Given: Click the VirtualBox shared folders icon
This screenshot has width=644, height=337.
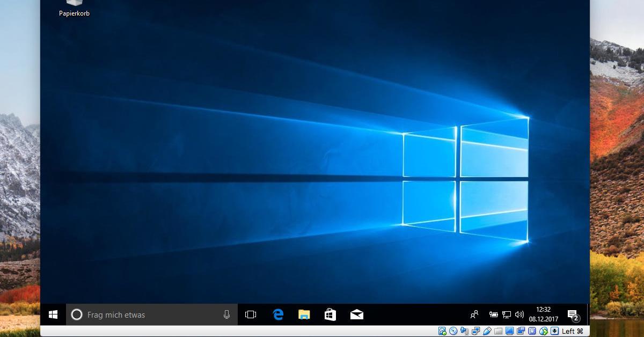Looking at the screenshot, I should click(498, 331).
